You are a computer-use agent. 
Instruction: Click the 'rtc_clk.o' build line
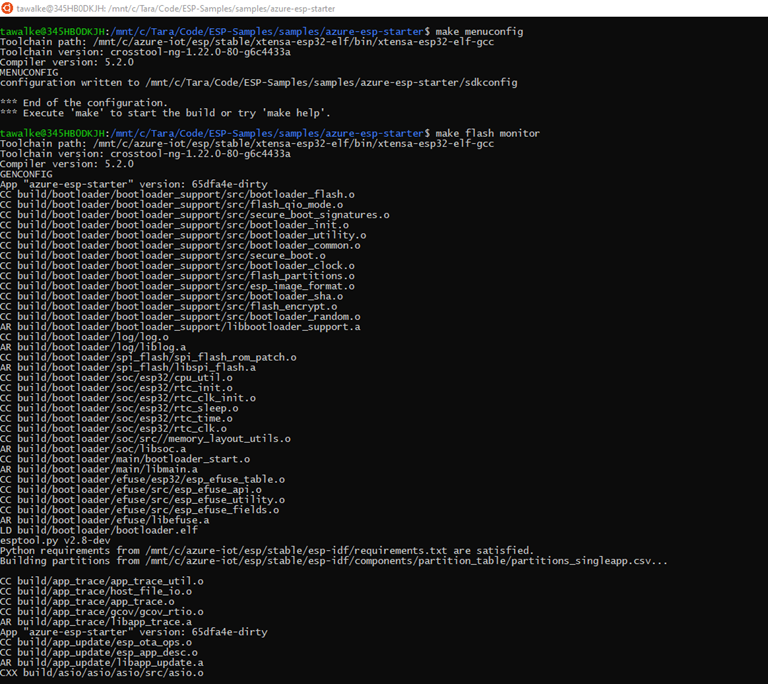click(x=114, y=429)
